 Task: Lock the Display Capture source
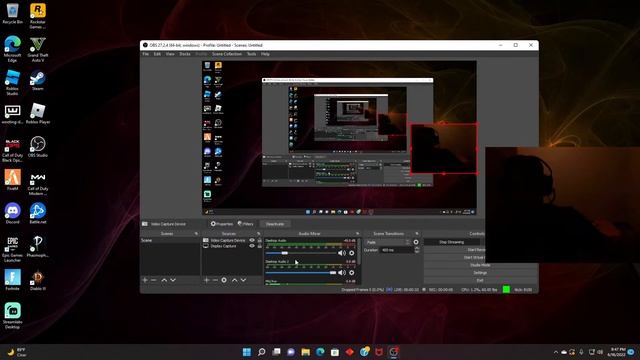click(x=259, y=246)
